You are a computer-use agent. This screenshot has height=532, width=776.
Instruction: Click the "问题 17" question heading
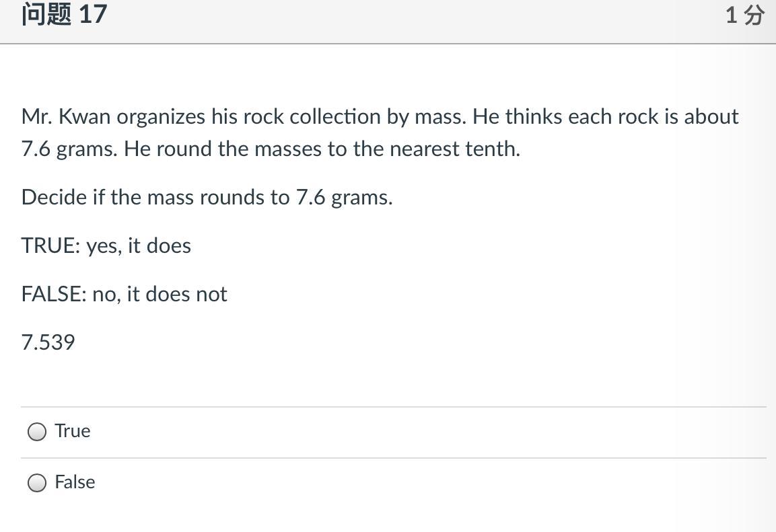[64, 14]
